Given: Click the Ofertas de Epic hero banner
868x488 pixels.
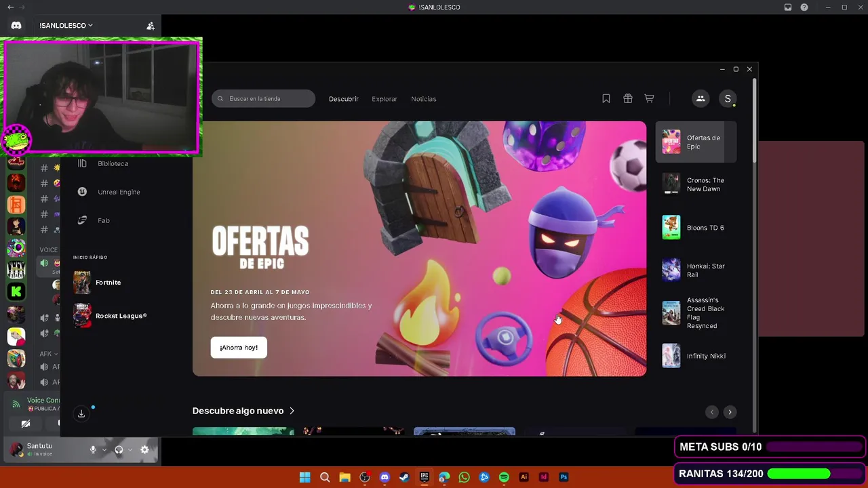Looking at the screenshot, I should click(x=419, y=249).
